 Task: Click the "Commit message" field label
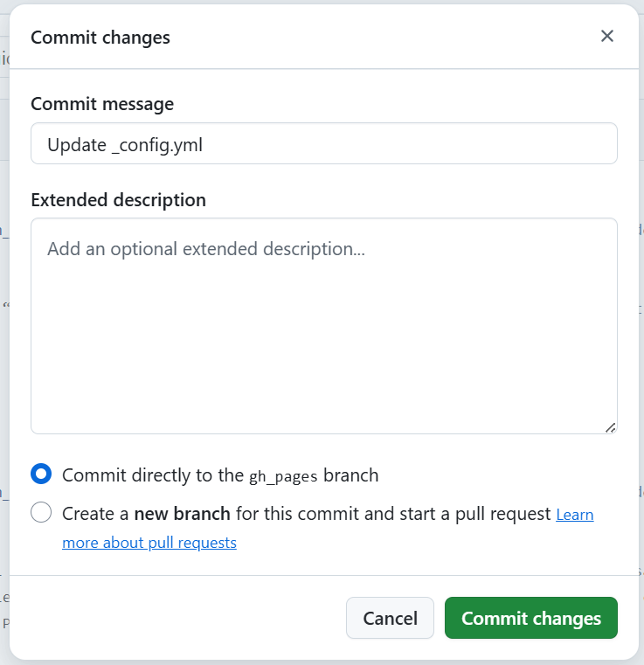coord(102,104)
